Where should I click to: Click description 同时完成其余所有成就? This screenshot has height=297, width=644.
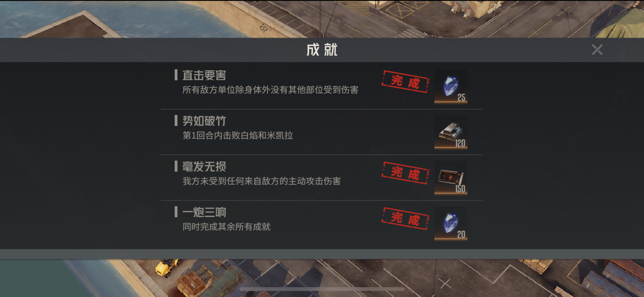(x=226, y=227)
